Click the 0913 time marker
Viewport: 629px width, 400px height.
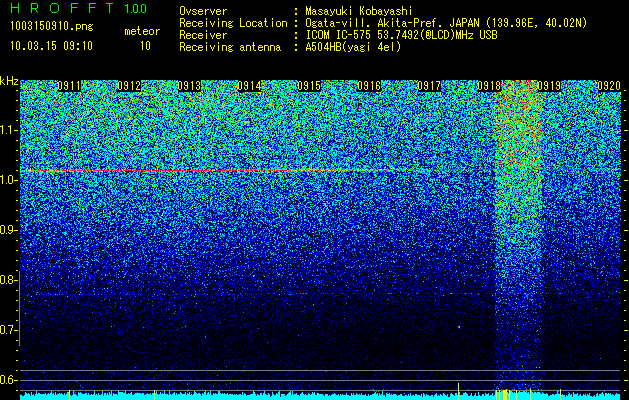[x=189, y=86]
